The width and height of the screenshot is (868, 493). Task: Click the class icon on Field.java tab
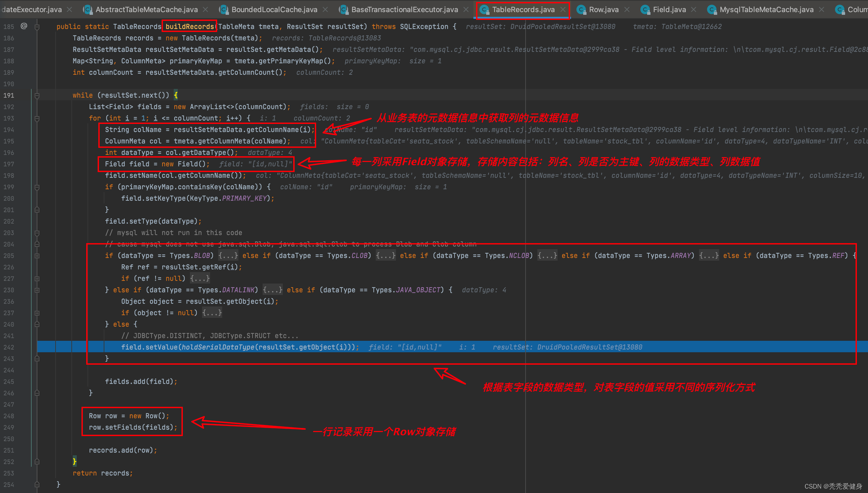[645, 10]
